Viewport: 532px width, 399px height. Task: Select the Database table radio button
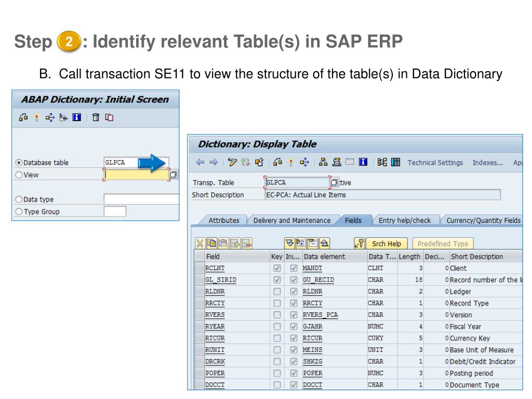[19, 163]
